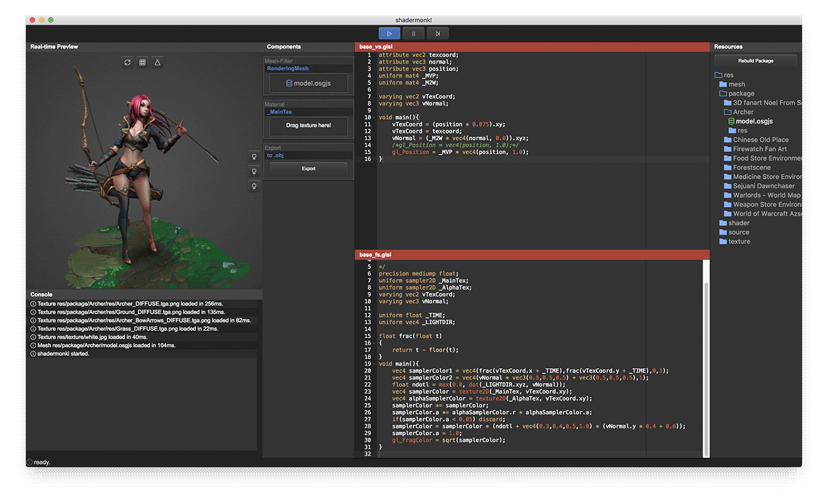Click the Export button
This screenshot has height=504, width=828.
[309, 168]
